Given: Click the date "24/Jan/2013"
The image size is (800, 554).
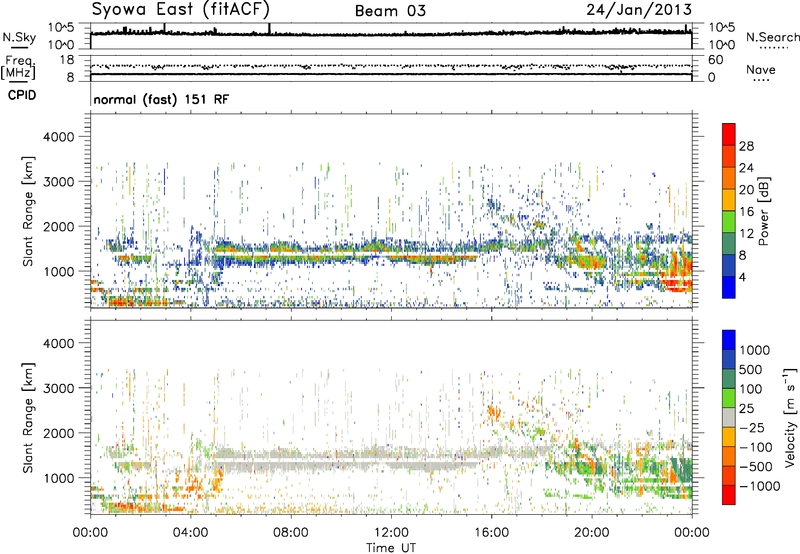Looking at the screenshot, I should click(x=639, y=9).
